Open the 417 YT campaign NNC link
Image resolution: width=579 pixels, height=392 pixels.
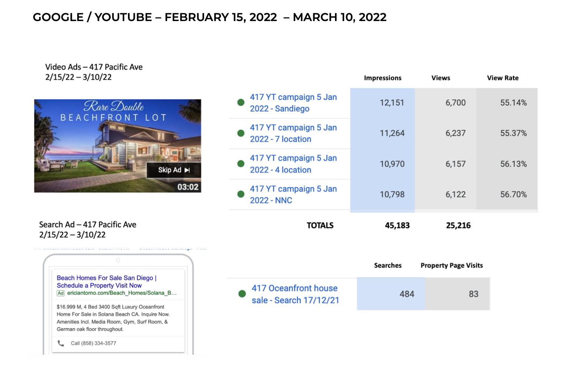click(x=293, y=194)
